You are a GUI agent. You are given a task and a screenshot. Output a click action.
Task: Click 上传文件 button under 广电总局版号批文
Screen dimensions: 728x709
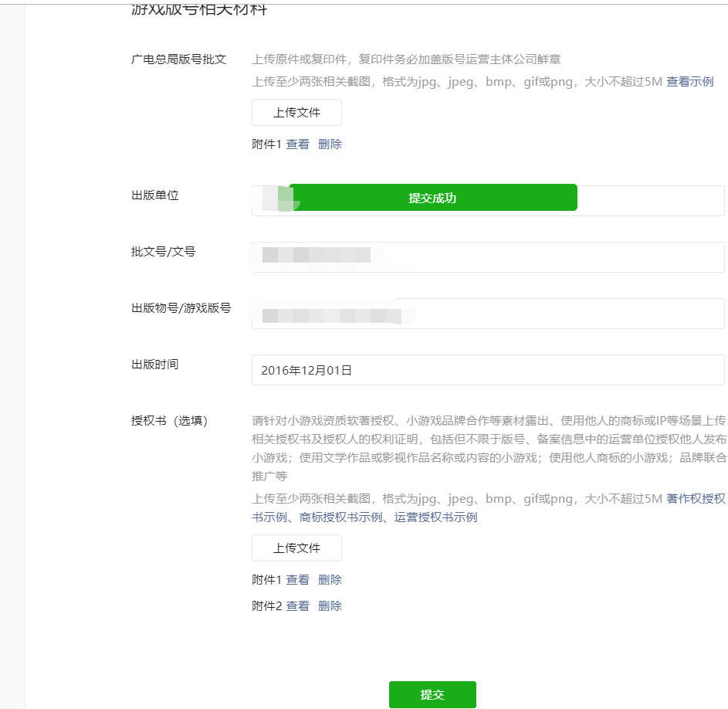coord(296,113)
